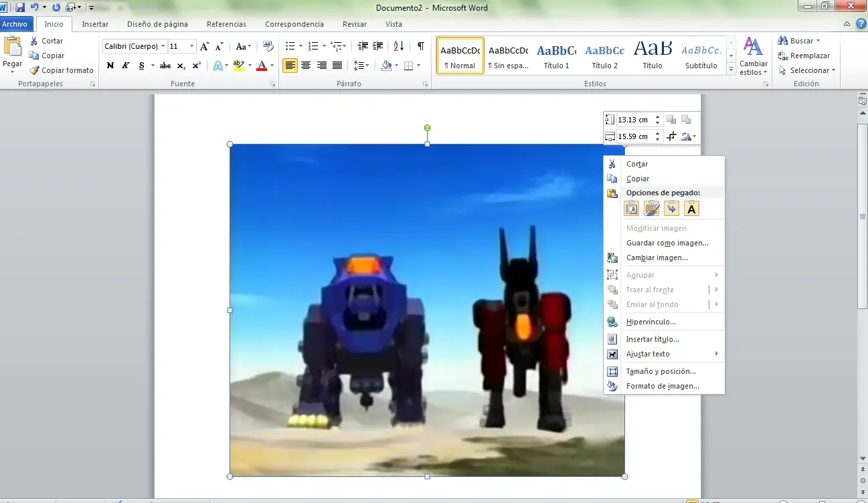
Task: Open the Buscar dropdown arrow
Action: click(x=818, y=41)
